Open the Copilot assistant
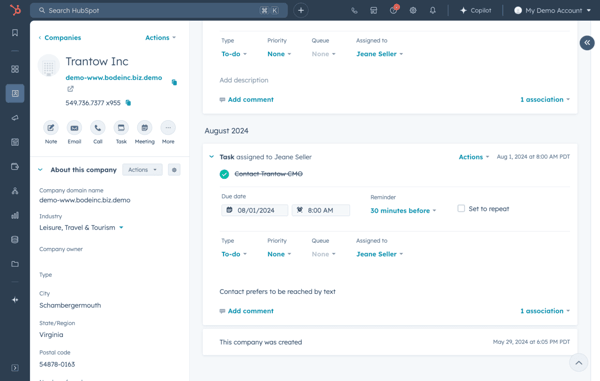 (476, 10)
